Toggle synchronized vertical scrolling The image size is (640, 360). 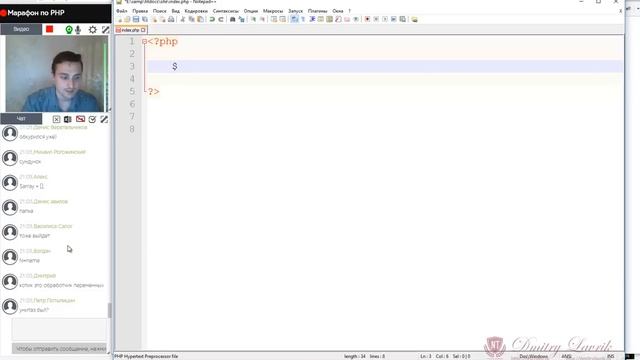[x=273, y=19]
